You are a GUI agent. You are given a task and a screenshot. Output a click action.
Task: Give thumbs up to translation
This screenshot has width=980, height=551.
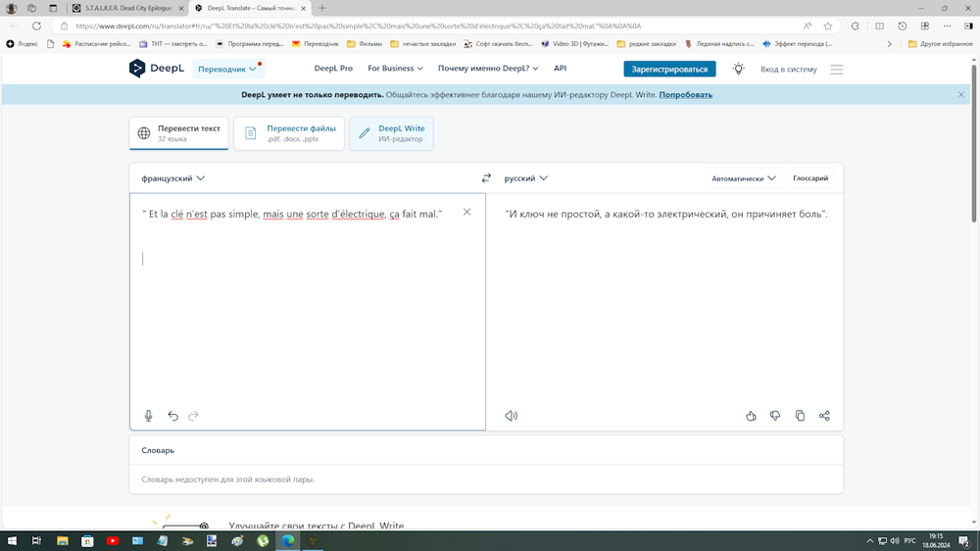pyautogui.click(x=751, y=416)
